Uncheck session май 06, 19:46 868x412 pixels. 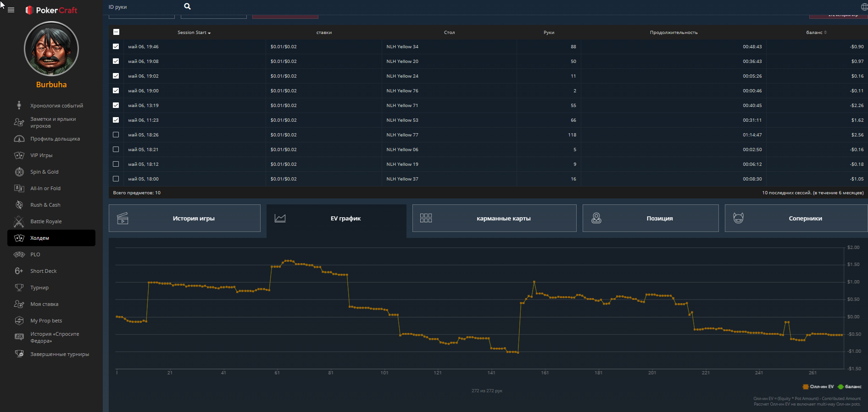coord(116,46)
